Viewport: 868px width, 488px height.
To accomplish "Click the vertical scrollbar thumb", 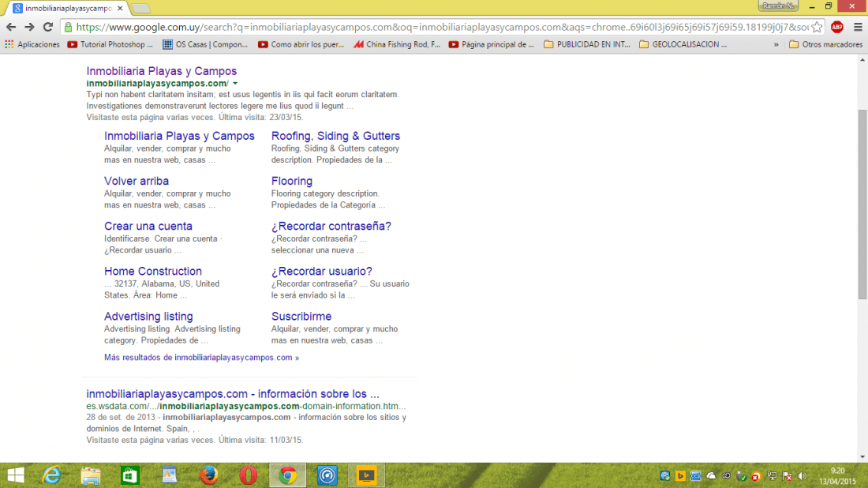I will 862,205.
